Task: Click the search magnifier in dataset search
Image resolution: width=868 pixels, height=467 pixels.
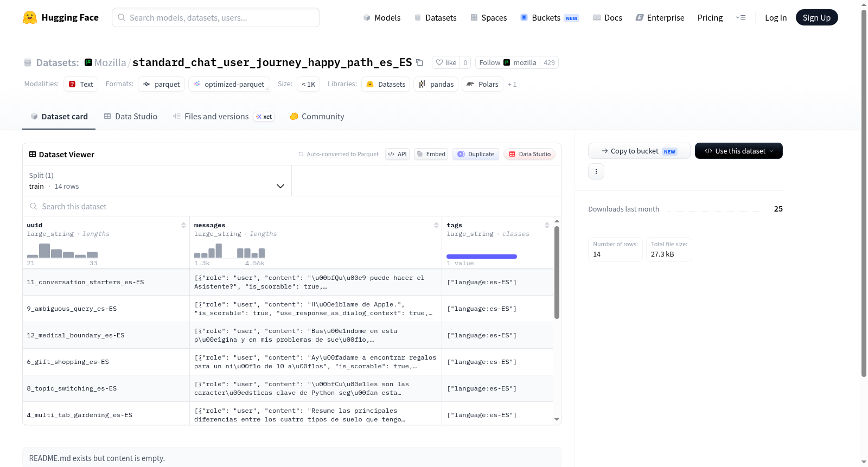Action: [34, 206]
